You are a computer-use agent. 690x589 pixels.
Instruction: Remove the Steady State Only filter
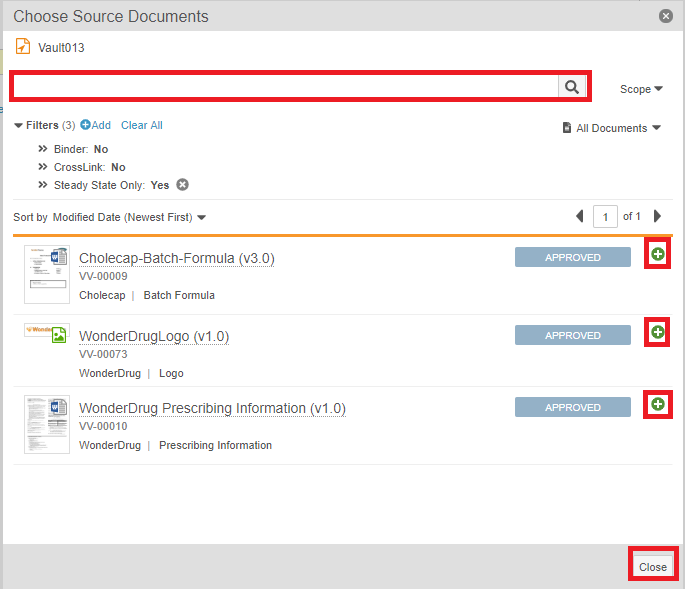(x=183, y=185)
